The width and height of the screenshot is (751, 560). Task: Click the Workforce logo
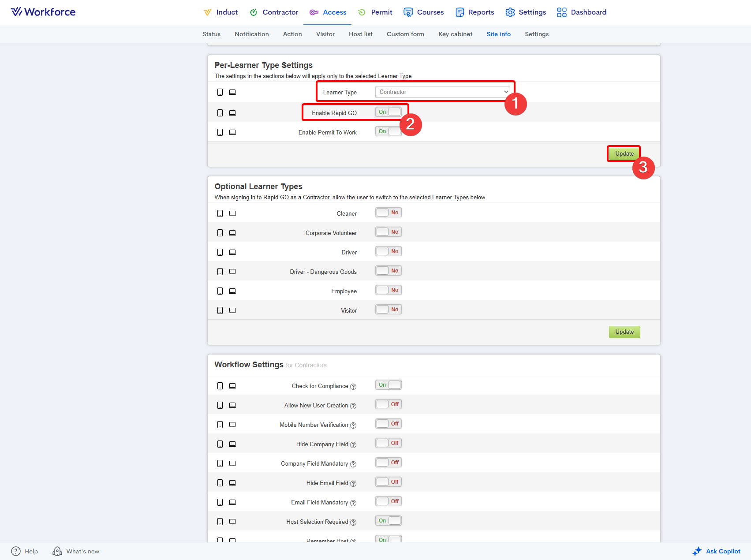coord(43,12)
